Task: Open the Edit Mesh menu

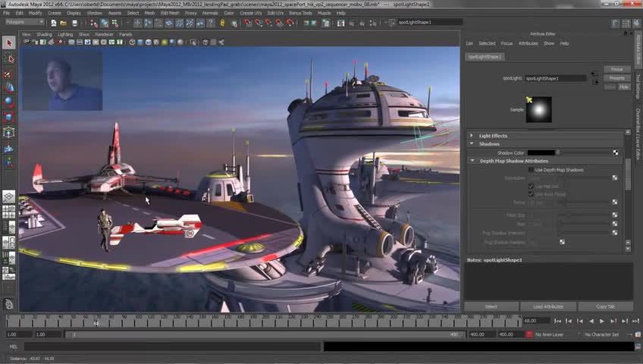Action: pyautogui.click(x=169, y=13)
